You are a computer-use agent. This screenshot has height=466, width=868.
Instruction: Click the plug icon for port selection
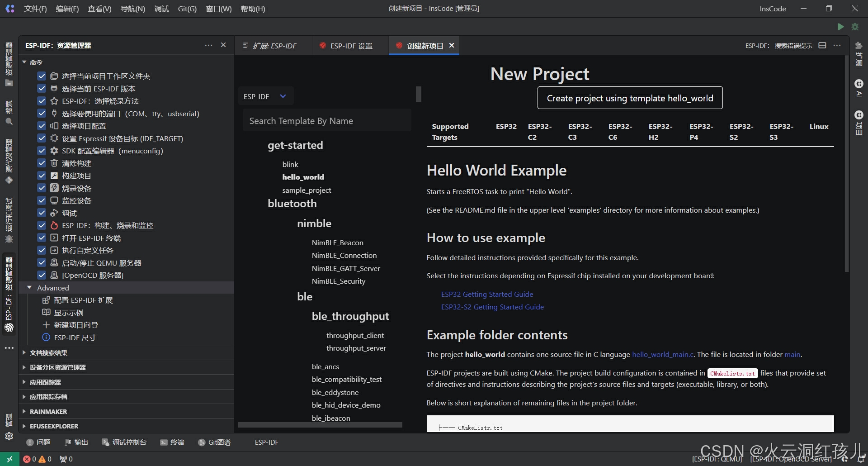coord(54,113)
